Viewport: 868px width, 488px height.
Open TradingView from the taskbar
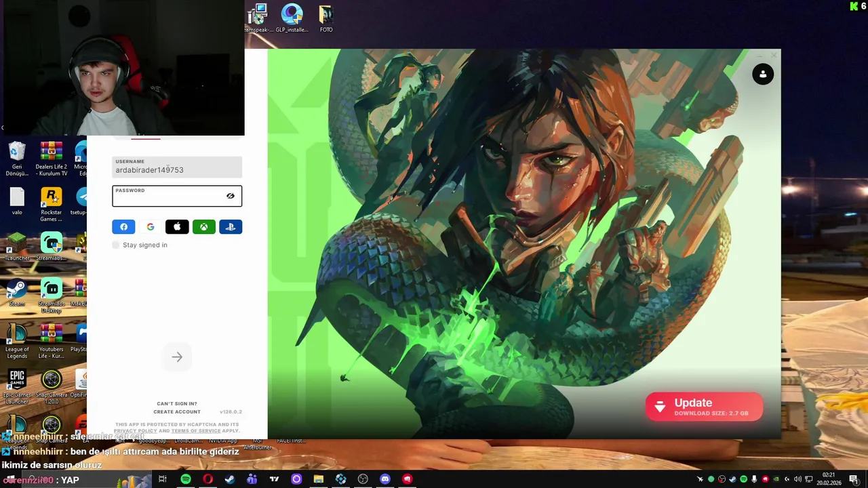click(274, 479)
